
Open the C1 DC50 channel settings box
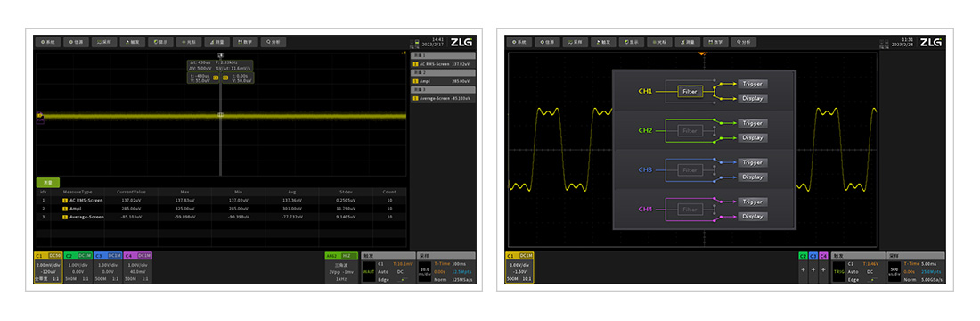[x=47, y=267]
